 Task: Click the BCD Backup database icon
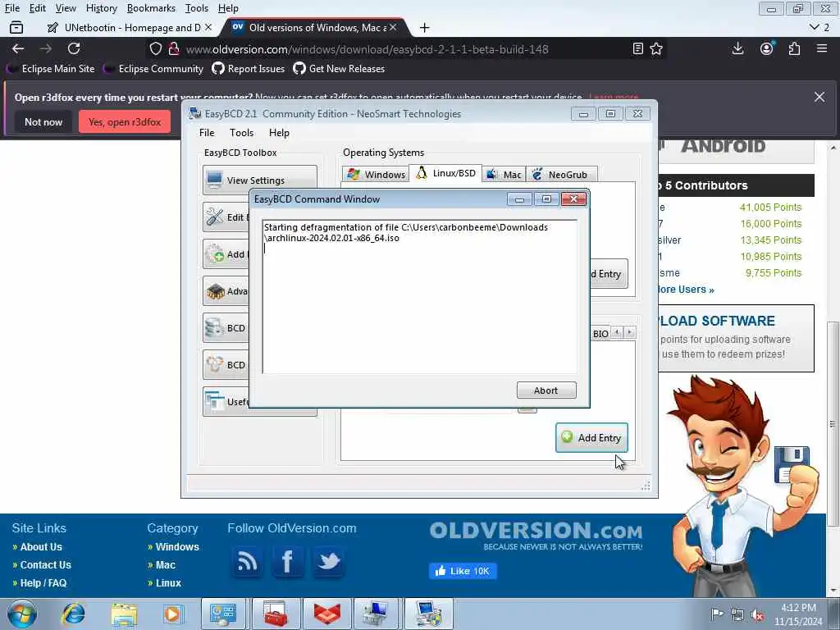tap(215, 328)
